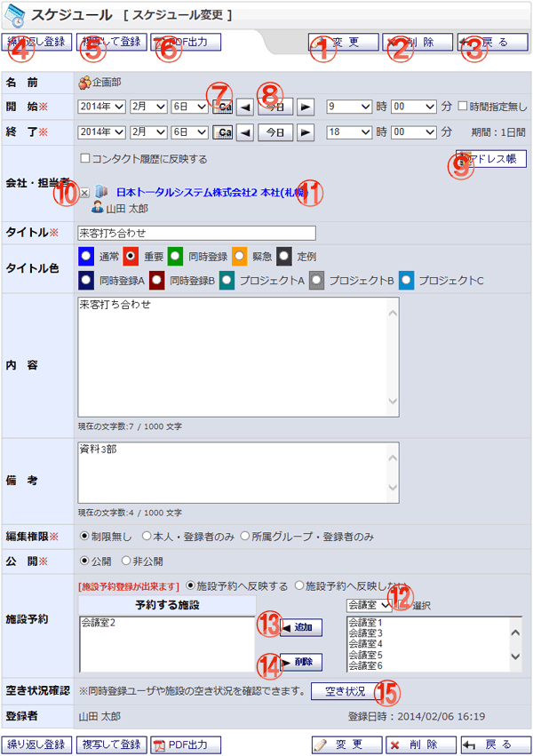This screenshot has height=756, width=533.
Task: Click the company building icon
Action: (x=100, y=191)
